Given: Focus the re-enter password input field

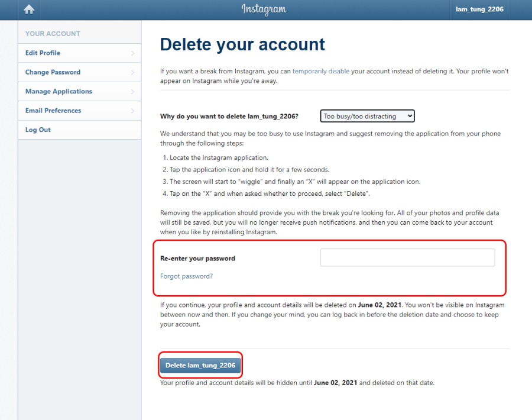Looking at the screenshot, I should (407, 258).
